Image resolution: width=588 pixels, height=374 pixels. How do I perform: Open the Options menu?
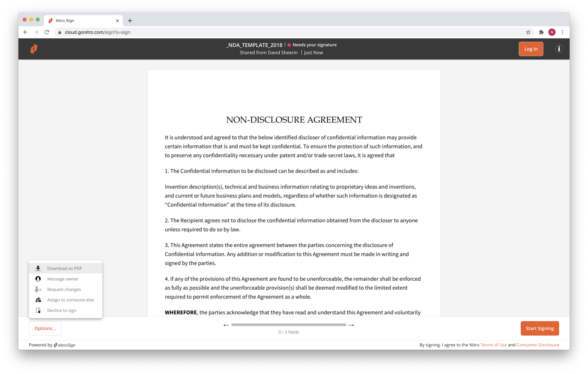45,328
